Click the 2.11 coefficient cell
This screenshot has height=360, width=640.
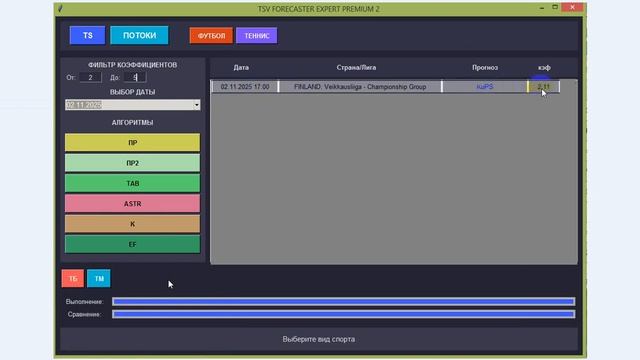[544, 87]
